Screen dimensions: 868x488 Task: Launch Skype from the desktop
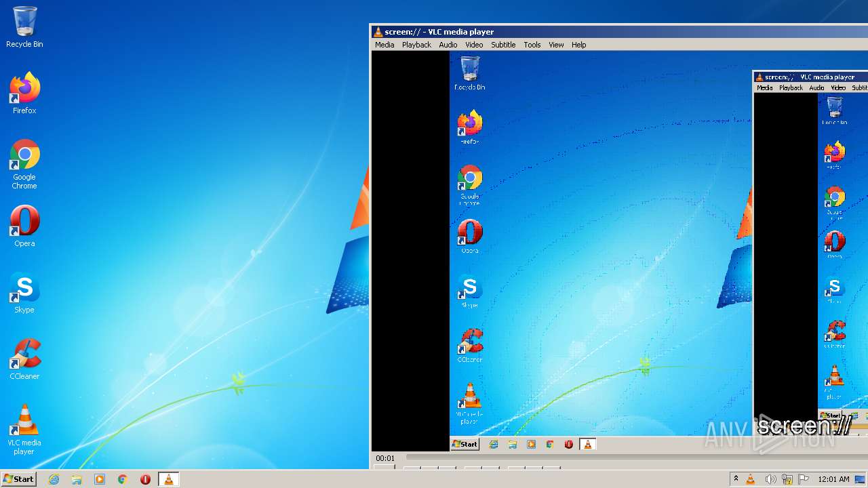point(24,293)
